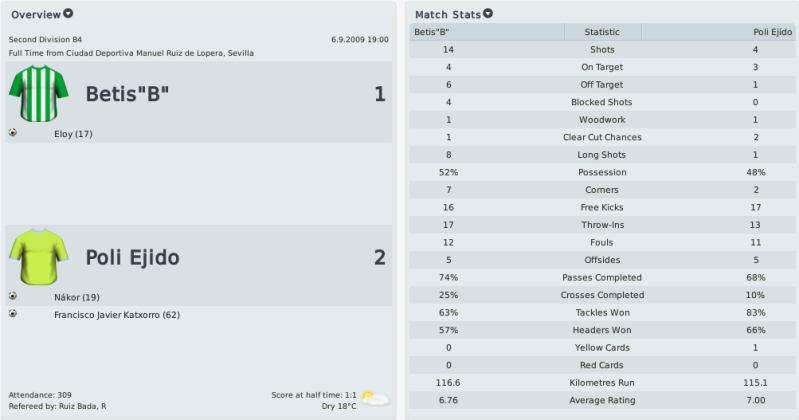Click the goal ball icon beside Eloy
799x420 pixels.
pos(13,133)
